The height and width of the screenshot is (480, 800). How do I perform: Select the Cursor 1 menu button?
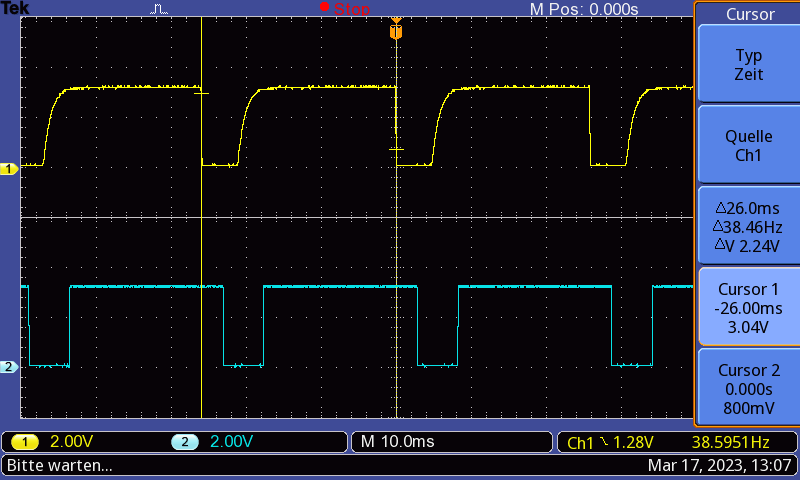(748, 307)
